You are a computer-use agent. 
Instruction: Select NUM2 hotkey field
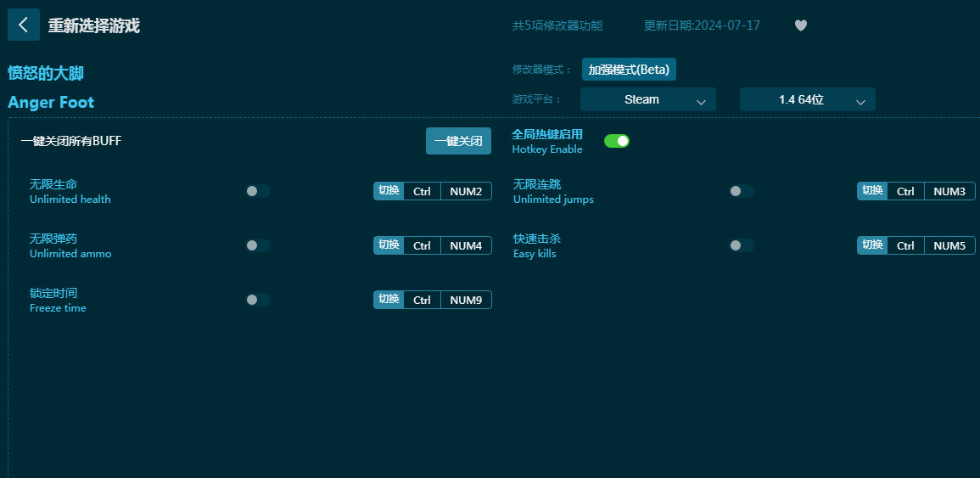tap(467, 191)
